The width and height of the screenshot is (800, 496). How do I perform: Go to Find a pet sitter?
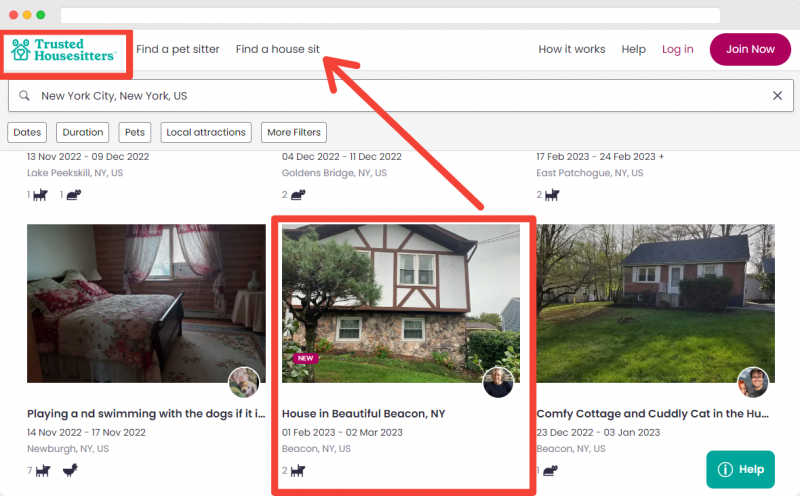pos(178,49)
